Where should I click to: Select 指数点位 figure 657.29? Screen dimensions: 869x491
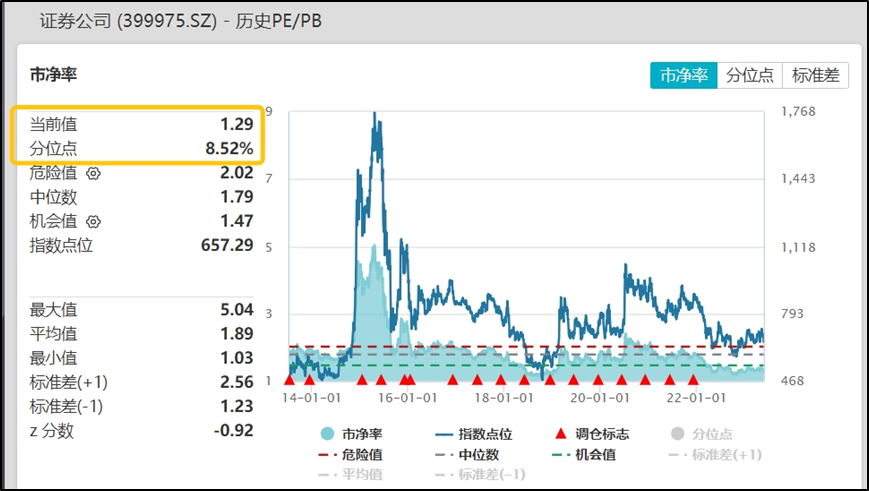[x=227, y=245]
